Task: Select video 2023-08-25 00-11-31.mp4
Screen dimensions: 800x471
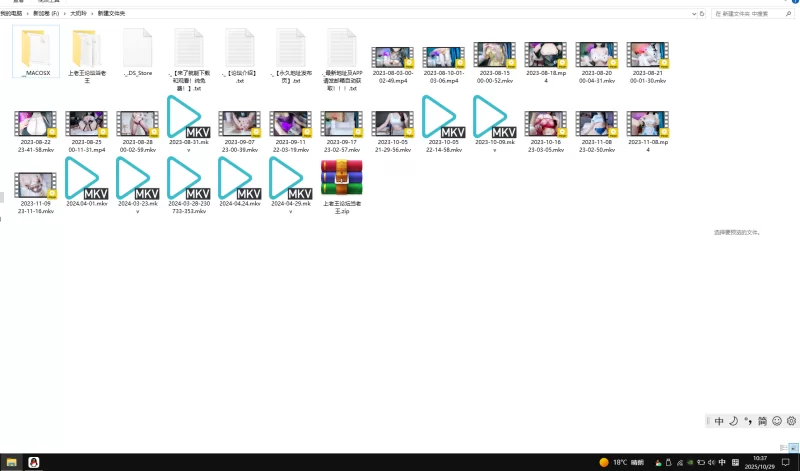Action: (x=87, y=132)
